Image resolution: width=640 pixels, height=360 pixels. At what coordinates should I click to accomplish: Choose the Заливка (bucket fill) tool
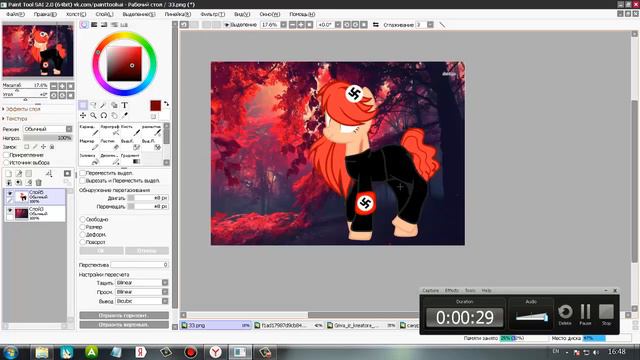[x=89, y=159]
